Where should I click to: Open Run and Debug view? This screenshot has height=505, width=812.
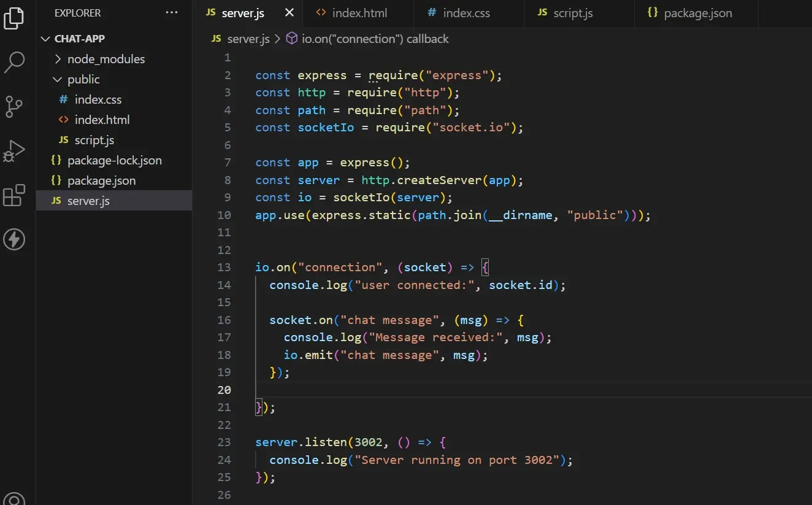14,150
